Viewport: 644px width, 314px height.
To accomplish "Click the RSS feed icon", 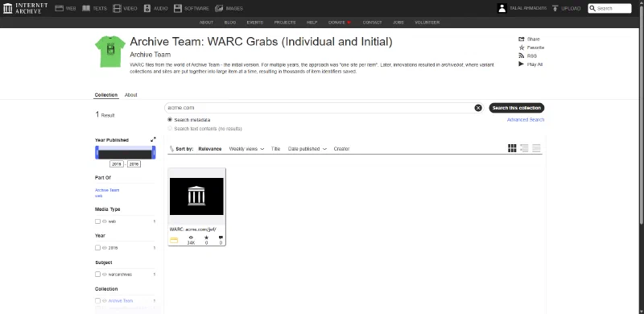I will click(522, 56).
